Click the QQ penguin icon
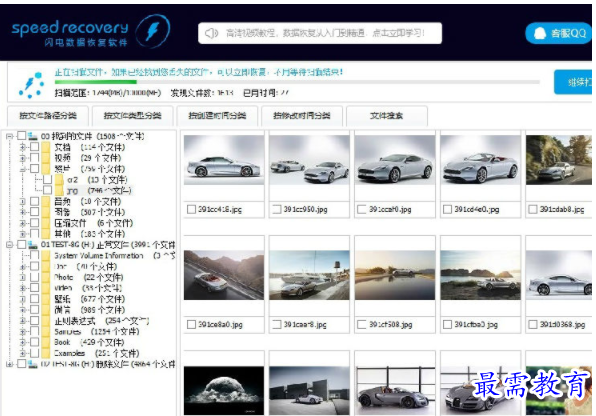596x416 pixels. (539, 33)
